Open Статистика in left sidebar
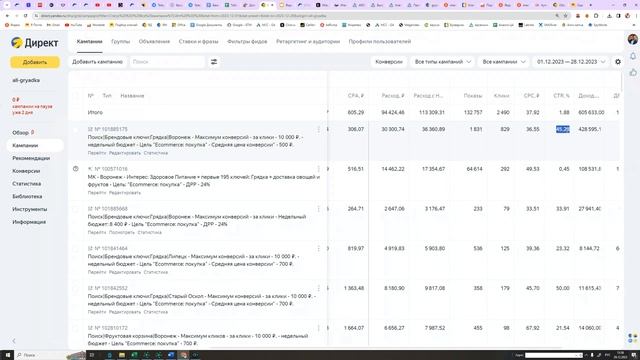This screenshot has height=360, width=640. pyautogui.click(x=27, y=184)
